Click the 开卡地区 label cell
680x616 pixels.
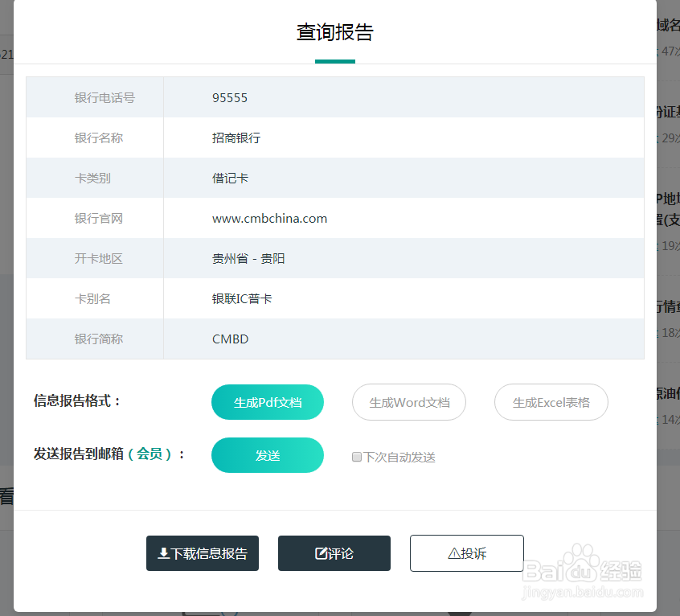(95, 259)
